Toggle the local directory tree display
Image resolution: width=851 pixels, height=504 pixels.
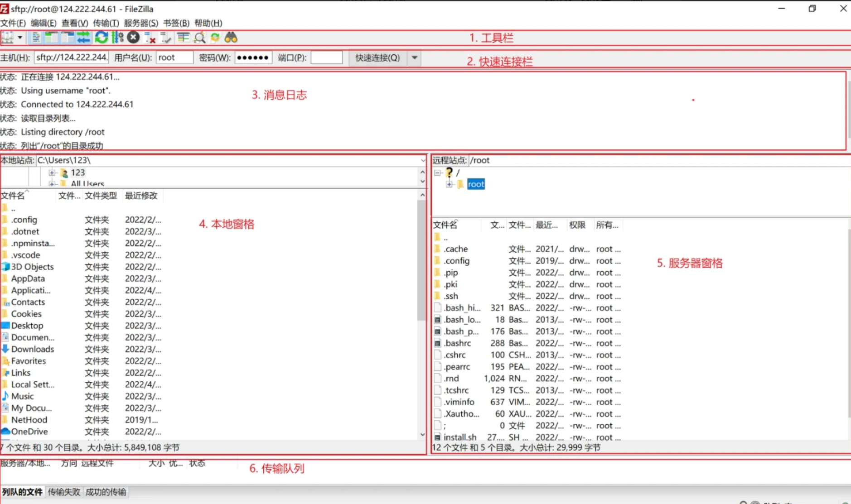click(51, 38)
